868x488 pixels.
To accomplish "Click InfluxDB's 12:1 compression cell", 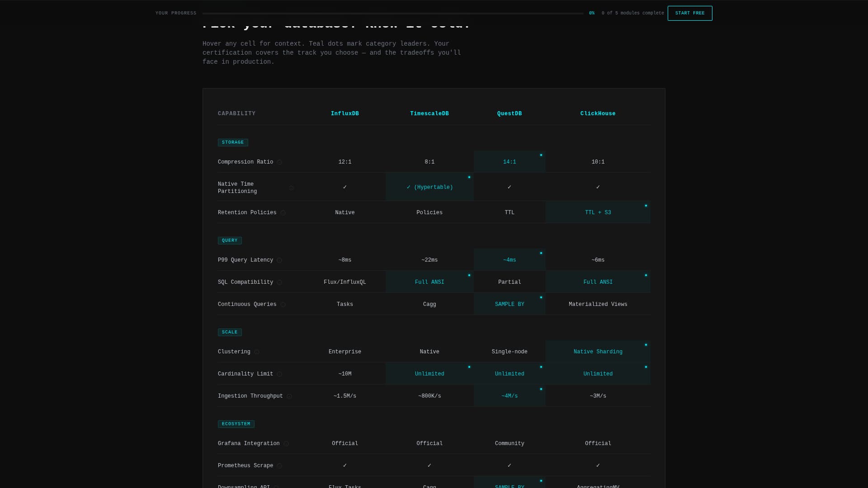I will tap(345, 162).
